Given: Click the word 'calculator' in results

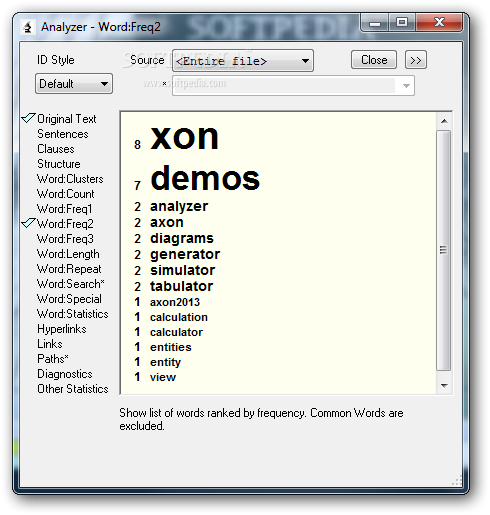Looking at the screenshot, I should tap(176, 332).
